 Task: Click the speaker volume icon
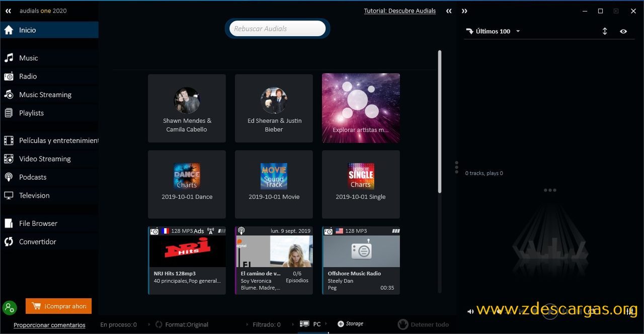470,311
